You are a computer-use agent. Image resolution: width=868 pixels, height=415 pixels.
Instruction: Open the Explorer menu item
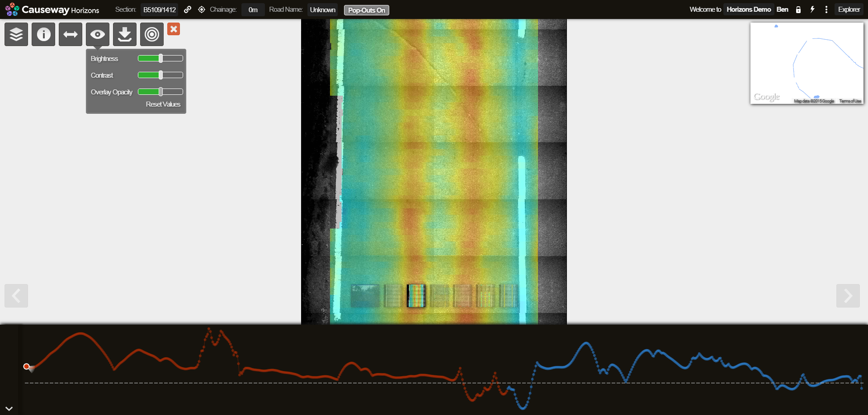(849, 9)
